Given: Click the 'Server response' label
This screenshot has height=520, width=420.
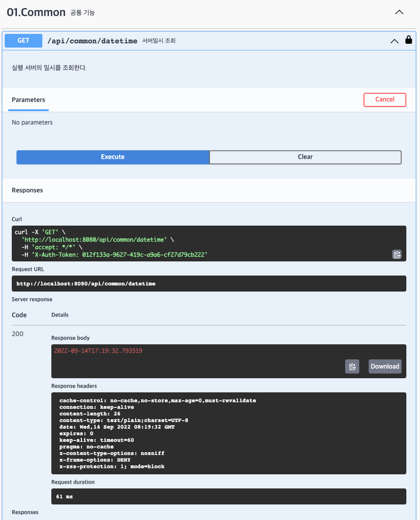Looking at the screenshot, I should coord(32,299).
